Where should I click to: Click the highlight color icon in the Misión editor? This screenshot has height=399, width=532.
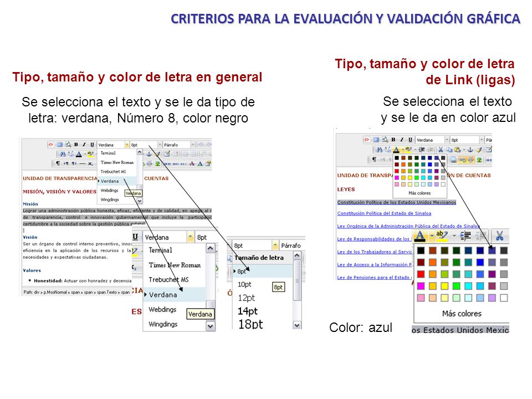point(90,154)
